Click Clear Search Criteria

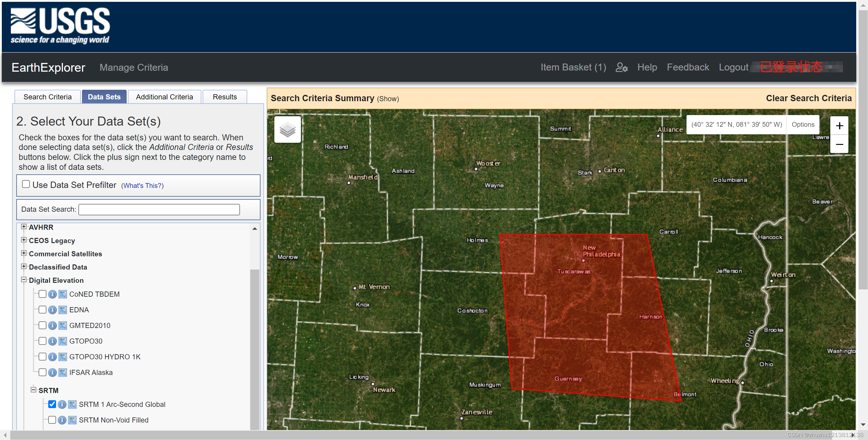(x=808, y=98)
